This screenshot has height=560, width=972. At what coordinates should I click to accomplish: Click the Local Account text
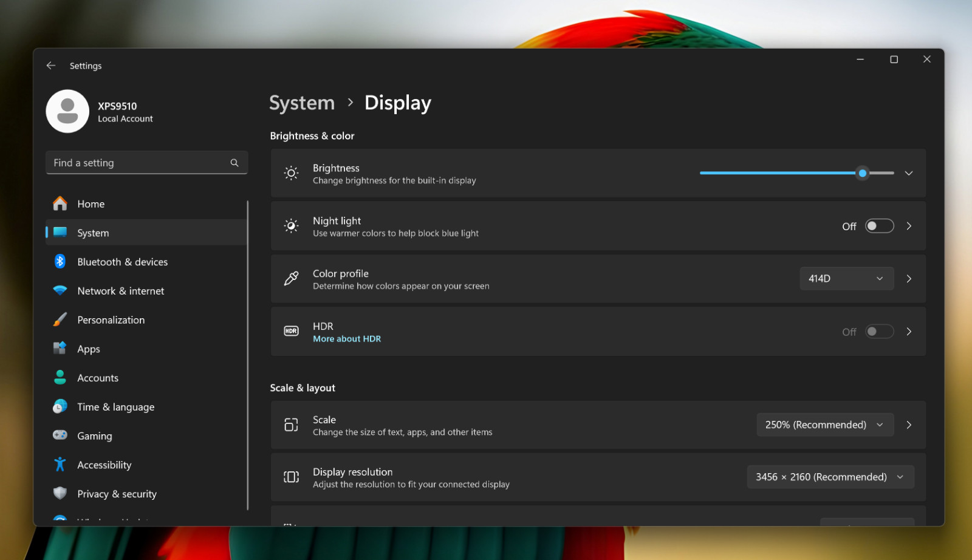[x=125, y=119]
